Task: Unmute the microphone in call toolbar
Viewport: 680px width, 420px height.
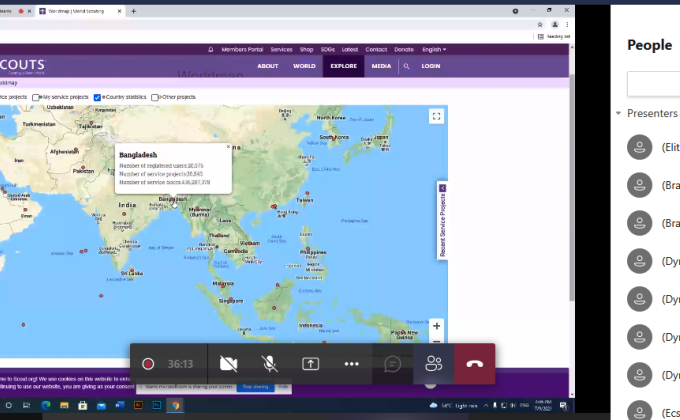Action: coord(269,364)
